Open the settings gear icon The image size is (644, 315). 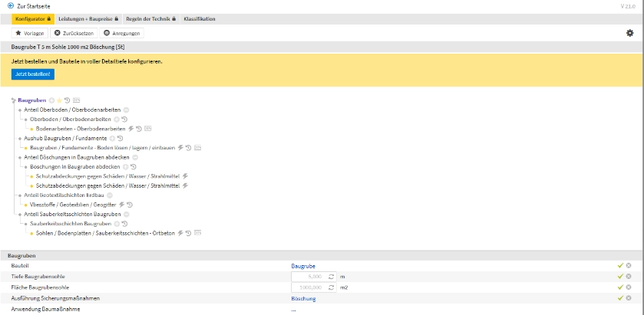(x=630, y=33)
